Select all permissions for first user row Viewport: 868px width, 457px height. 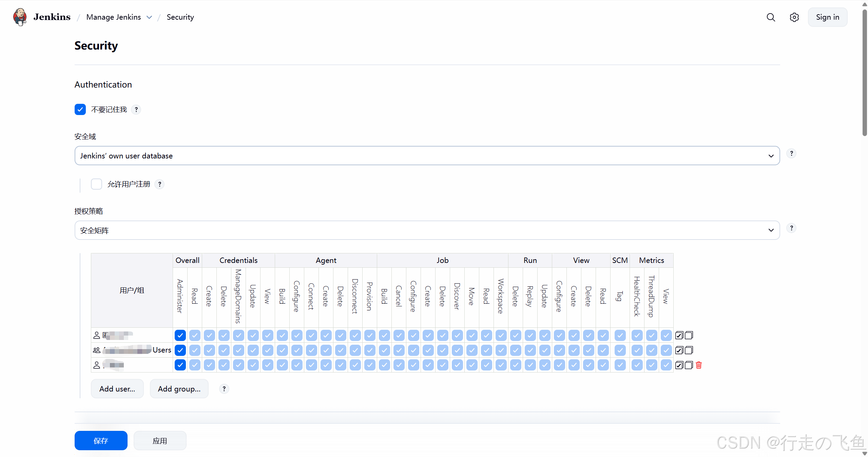679,335
